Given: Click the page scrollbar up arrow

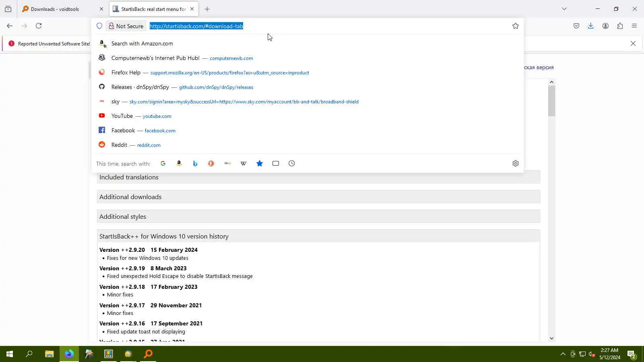Looking at the screenshot, I should tap(551, 82).
